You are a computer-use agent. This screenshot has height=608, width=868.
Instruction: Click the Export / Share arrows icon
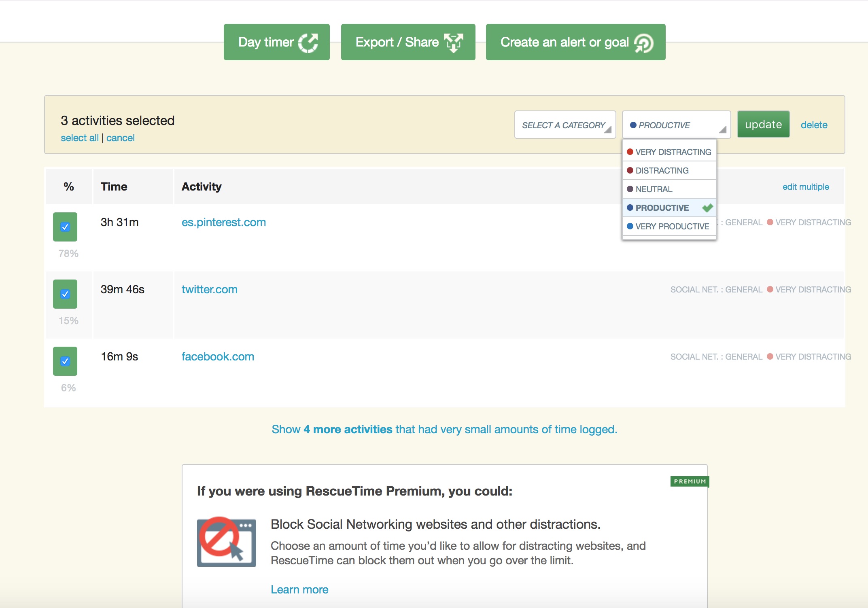tap(453, 43)
